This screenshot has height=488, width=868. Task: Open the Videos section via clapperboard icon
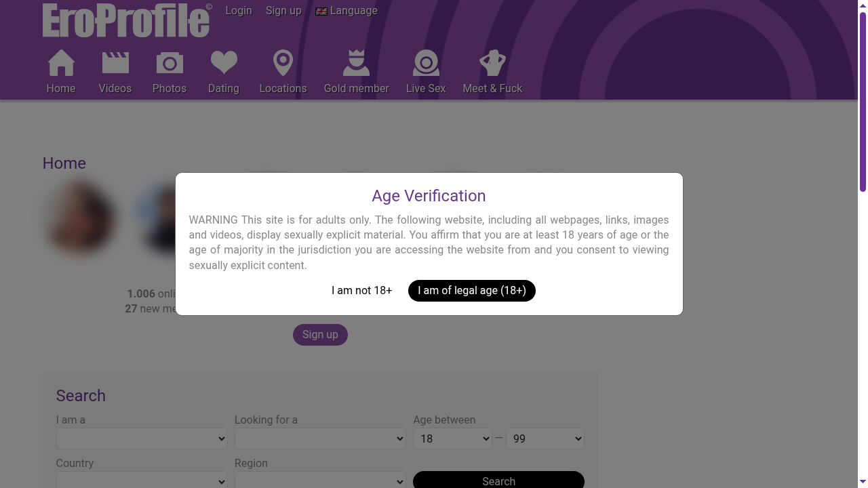pyautogui.click(x=115, y=62)
